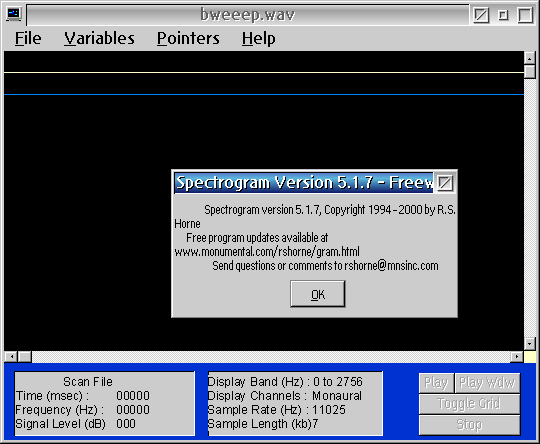
Task: Click the large square title bar button
Action: pyautogui.click(x=525, y=15)
